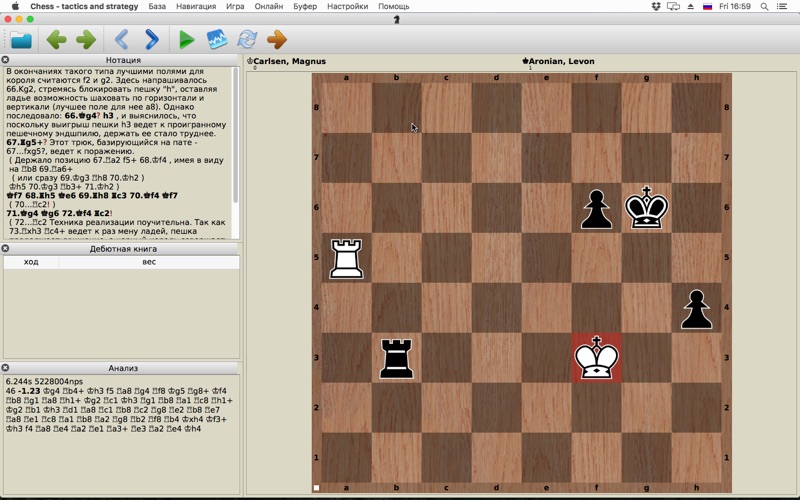Image resolution: width=800 pixels, height=500 pixels.
Task: Go to next move with blue chevron
Action: (152, 39)
